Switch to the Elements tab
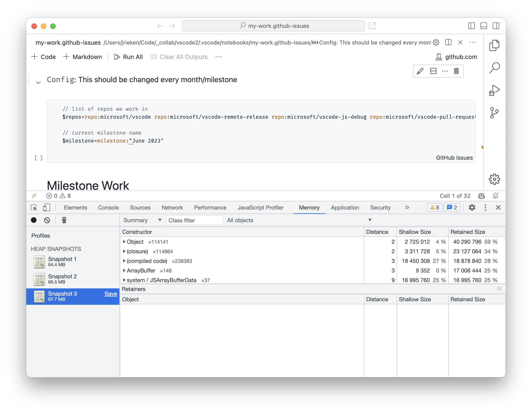 [x=75, y=207]
